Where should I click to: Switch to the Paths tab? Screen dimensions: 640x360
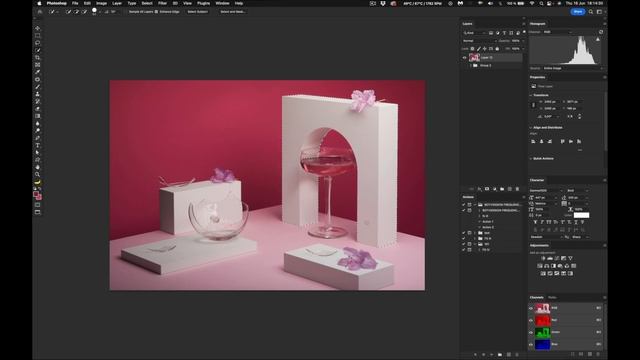point(552,298)
